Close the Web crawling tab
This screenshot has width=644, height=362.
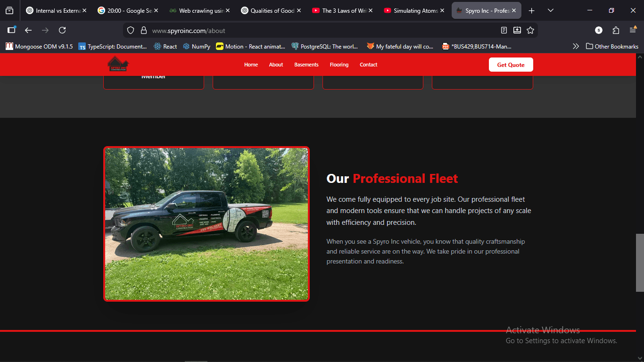227,10
